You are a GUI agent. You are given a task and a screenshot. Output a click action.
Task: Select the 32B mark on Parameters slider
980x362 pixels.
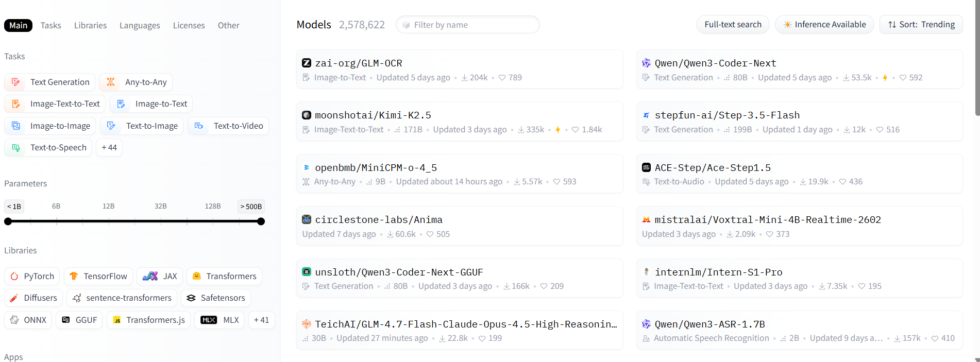coord(161,206)
